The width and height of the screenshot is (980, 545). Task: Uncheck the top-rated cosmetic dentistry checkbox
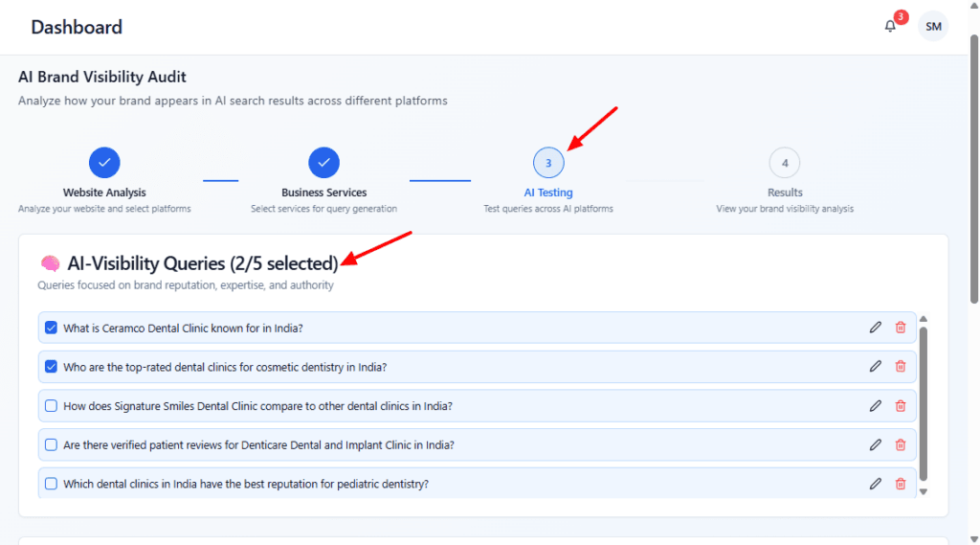(52, 367)
